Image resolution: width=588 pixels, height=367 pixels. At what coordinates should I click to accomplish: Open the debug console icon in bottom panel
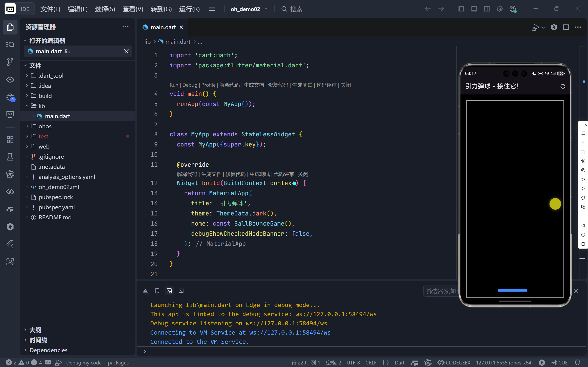coord(169,291)
